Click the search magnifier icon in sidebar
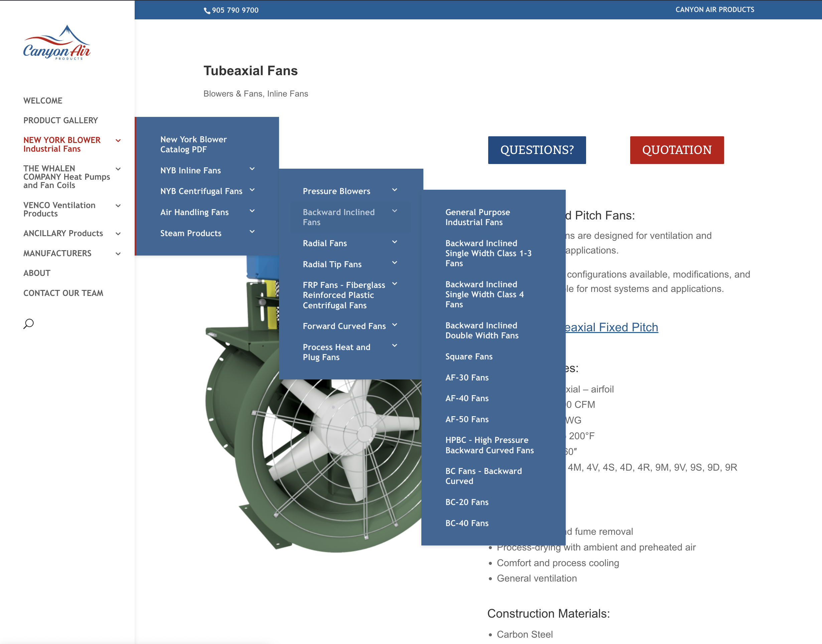Image resolution: width=822 pixels, height=644 pixels. pos(29,324)
